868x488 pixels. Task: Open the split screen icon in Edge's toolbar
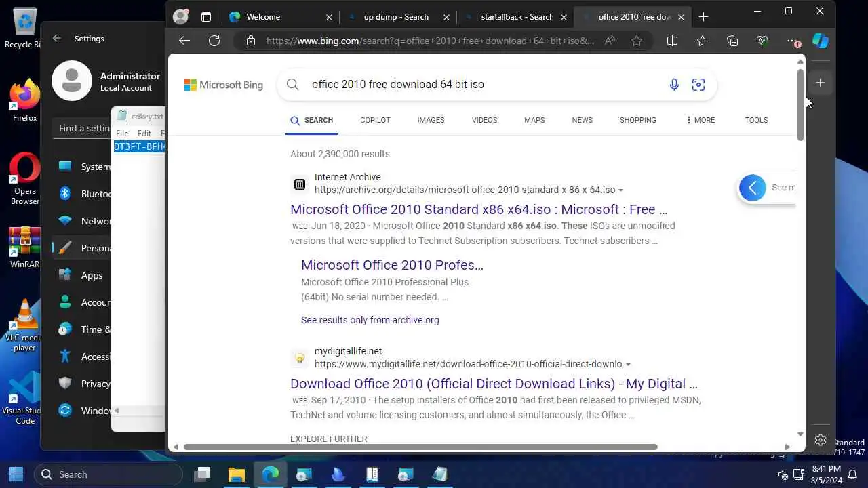[x=672, y=41]
